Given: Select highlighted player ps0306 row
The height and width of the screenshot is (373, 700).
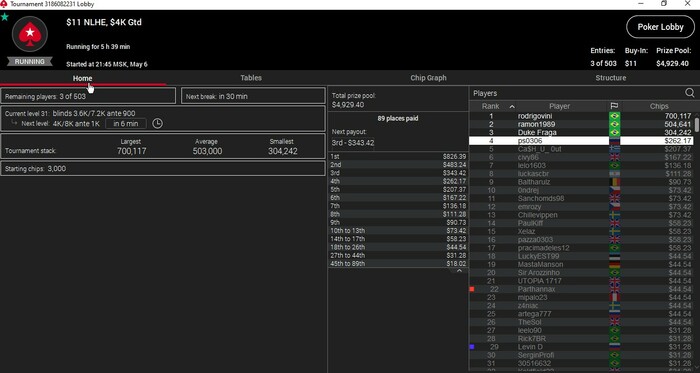Looking at the screenshot, I should pos(580,141).
